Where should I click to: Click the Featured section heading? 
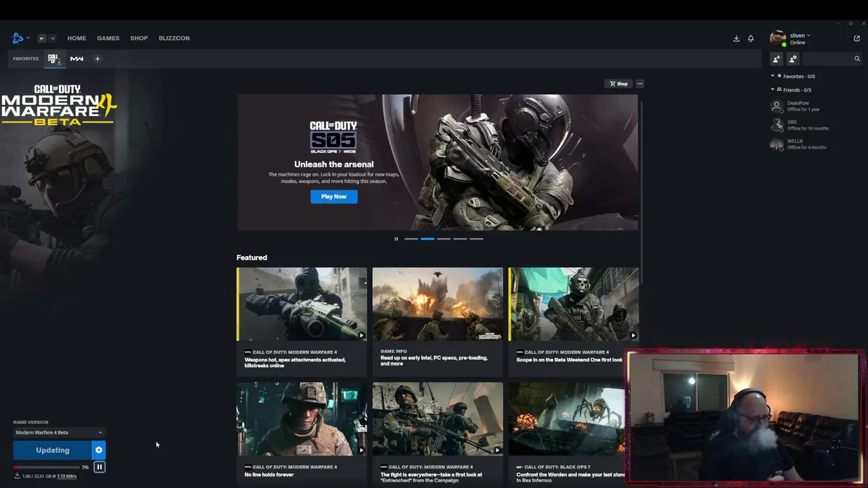[252, 258]
